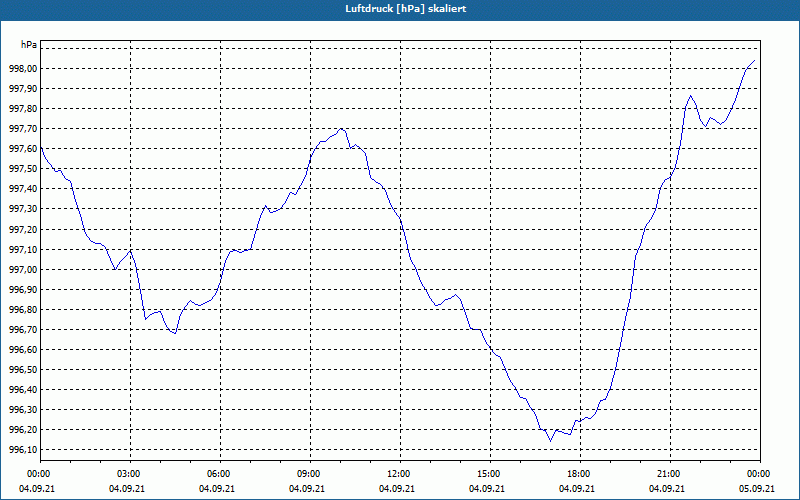Click the pressure curve peak near 10:00
This screenshot has width=800, height=500.
(342, 129)
